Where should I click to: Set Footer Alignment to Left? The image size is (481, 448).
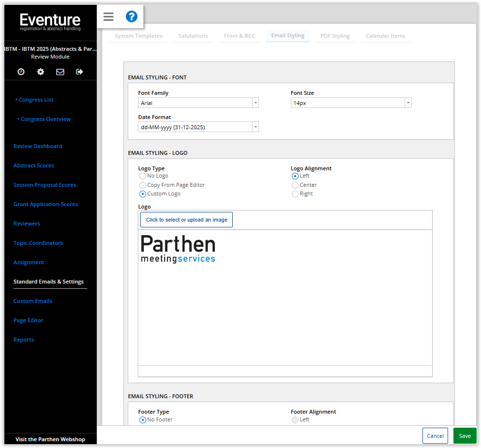pyautogui.click(x=295, y=420)
